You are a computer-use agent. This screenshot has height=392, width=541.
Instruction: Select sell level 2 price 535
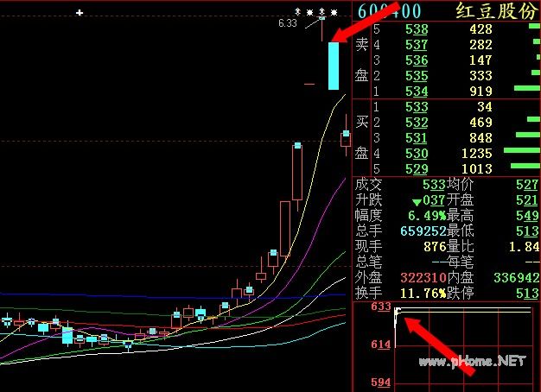pyautogui.click(x=417, y=76)
